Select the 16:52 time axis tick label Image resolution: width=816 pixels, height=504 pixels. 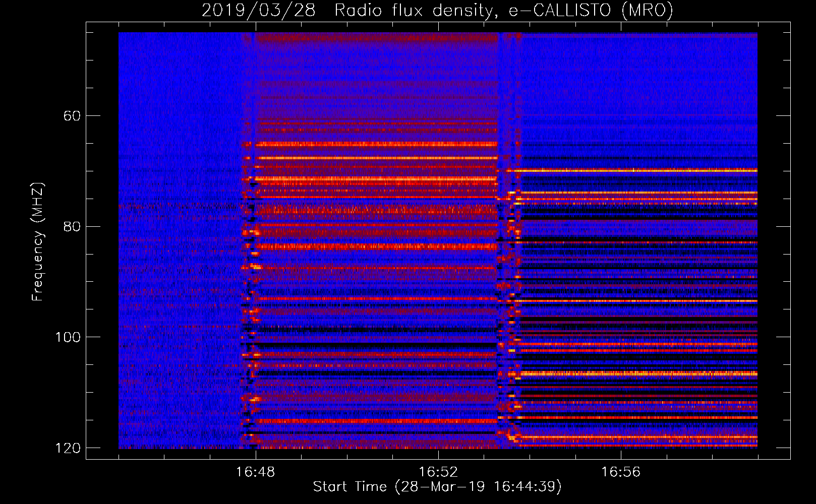coord(438,472)
